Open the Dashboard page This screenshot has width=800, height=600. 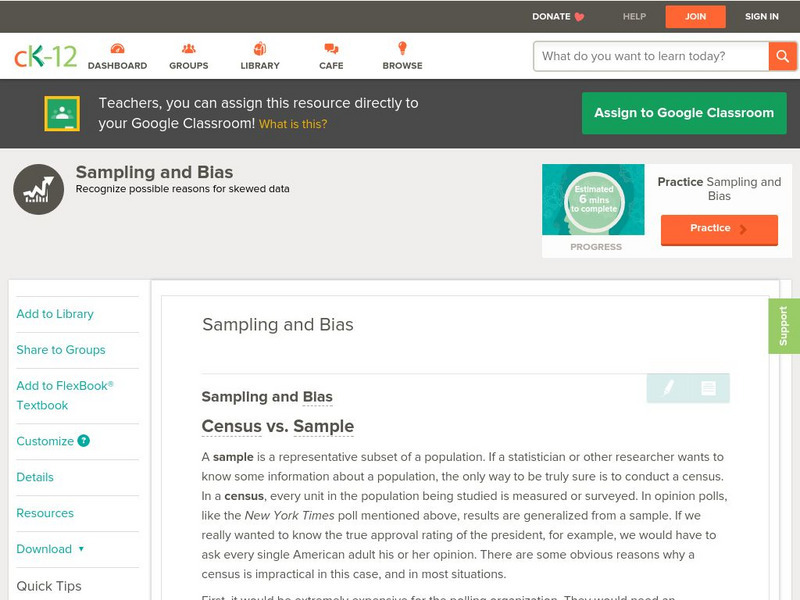(117, 56)
